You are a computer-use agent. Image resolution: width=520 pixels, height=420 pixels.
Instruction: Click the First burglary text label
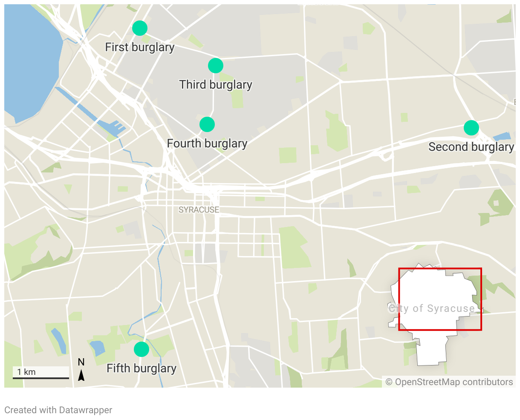140,47
